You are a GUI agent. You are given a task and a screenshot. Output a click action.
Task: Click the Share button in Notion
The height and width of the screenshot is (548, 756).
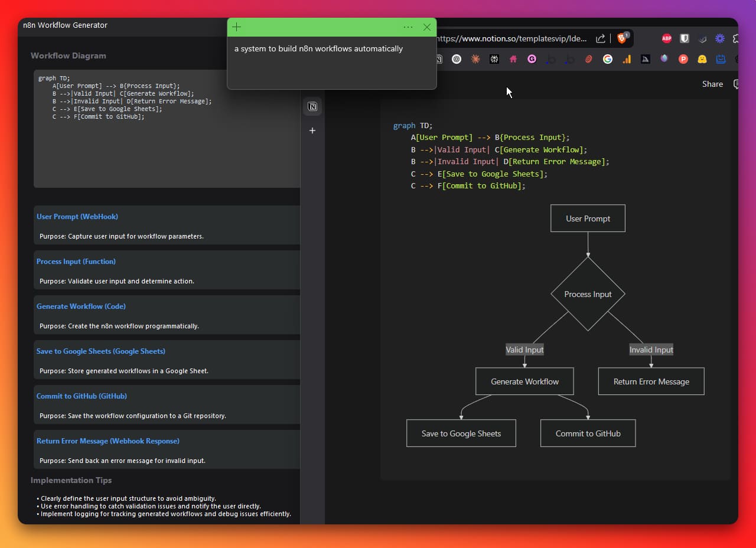712,84
